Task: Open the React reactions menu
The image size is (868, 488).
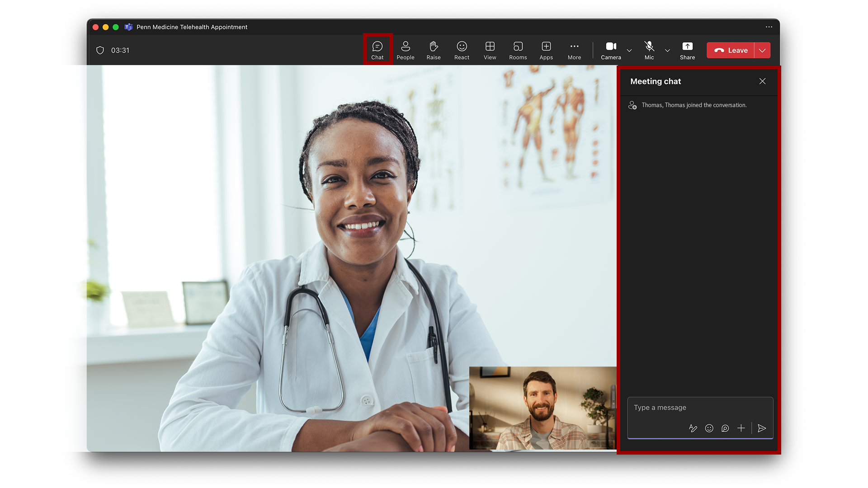Action: pos(462,50)
